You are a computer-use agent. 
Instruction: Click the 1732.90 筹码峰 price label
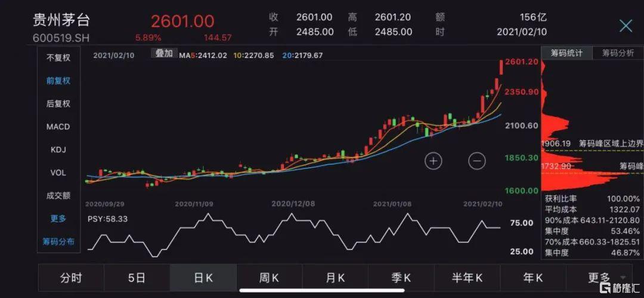coord(556,166)
